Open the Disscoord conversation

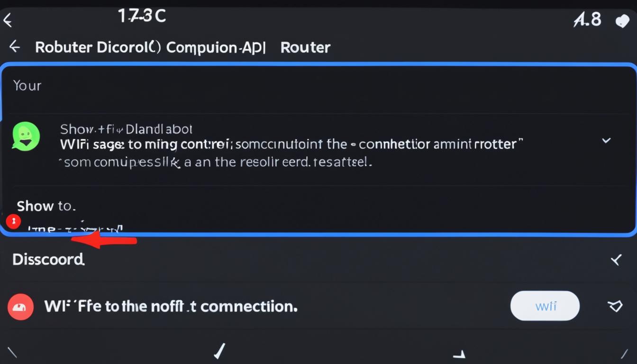49,259
